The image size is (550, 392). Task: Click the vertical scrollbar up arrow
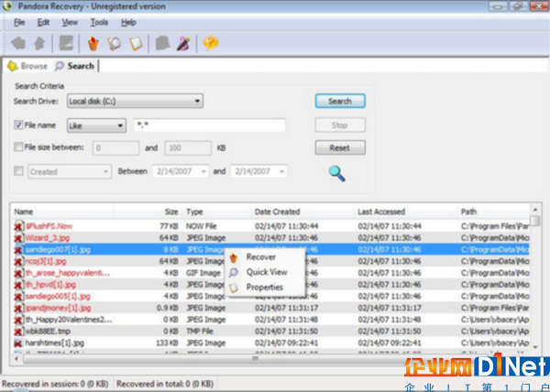click(x=535, y=210)
